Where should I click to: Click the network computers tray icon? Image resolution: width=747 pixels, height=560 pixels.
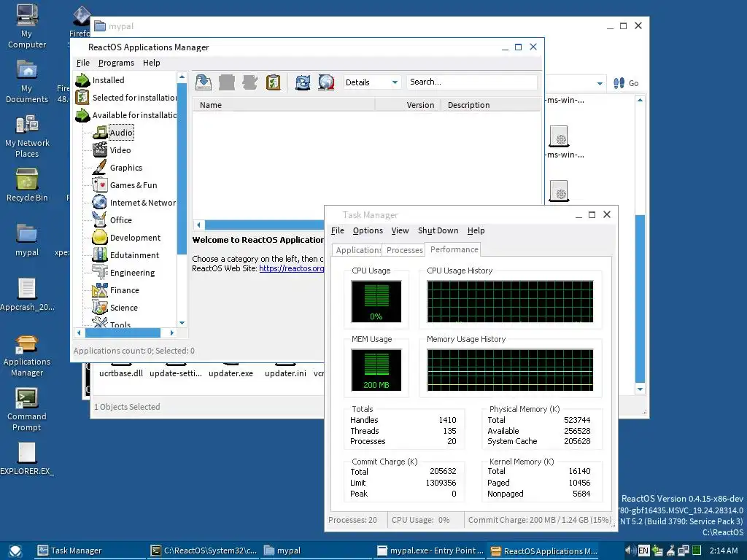683,551
